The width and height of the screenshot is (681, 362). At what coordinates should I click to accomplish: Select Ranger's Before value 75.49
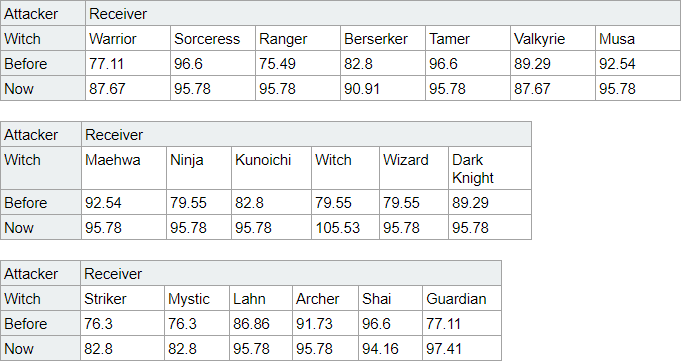(x=298, y=64)
